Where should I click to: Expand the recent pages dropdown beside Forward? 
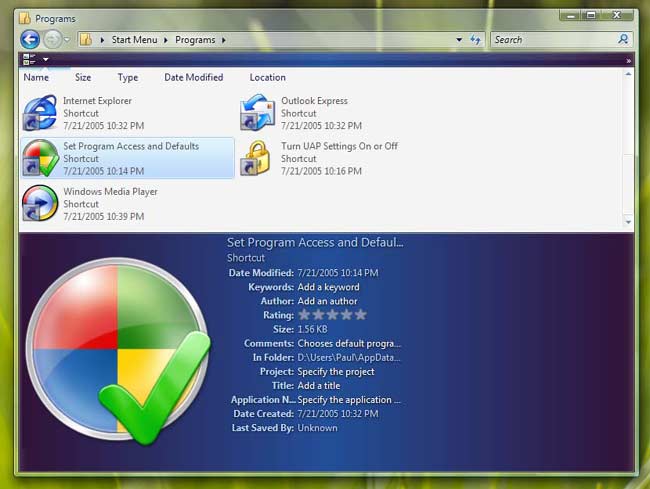[x=67, y=39]
